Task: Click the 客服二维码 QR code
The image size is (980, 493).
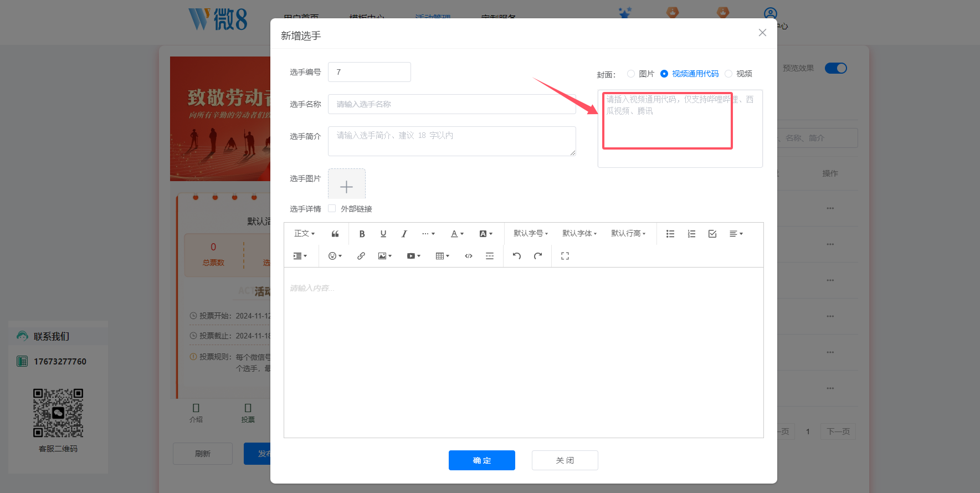Action: [58, 413]
